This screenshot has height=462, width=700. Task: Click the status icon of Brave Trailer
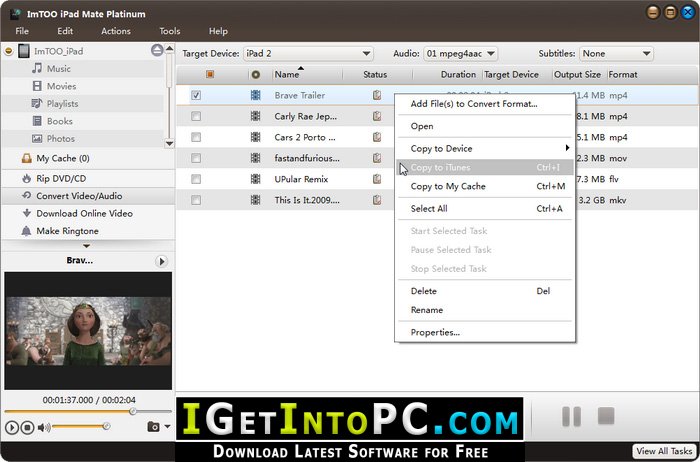pos(377,95)
